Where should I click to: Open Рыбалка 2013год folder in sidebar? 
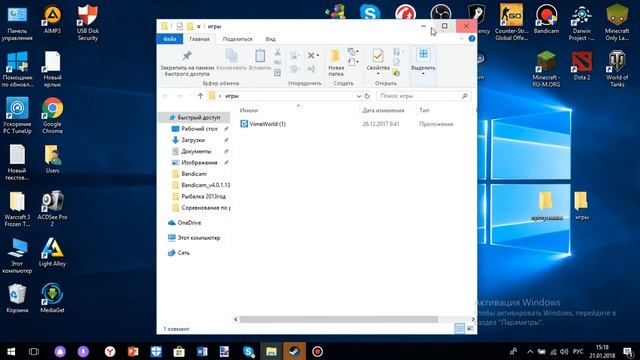tap(199, 197)
